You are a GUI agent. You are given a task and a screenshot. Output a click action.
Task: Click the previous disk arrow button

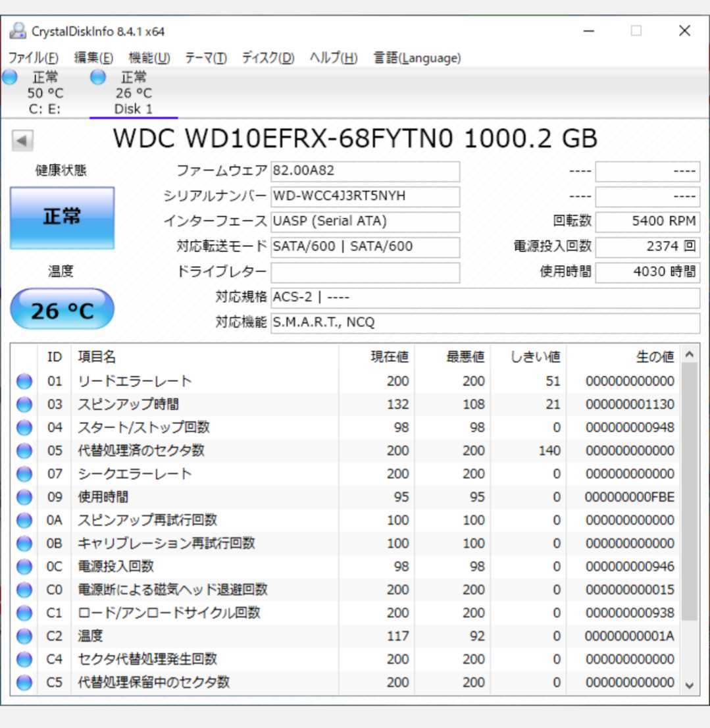22,140
